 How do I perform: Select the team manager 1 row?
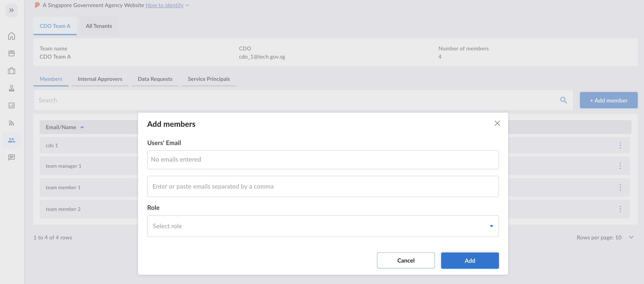[88, 166]
